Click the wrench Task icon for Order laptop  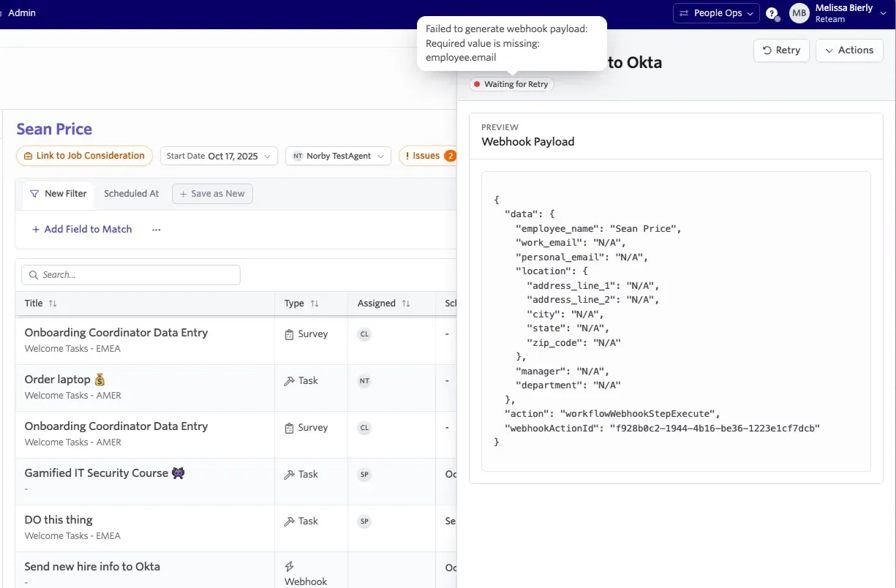(290, 381)
